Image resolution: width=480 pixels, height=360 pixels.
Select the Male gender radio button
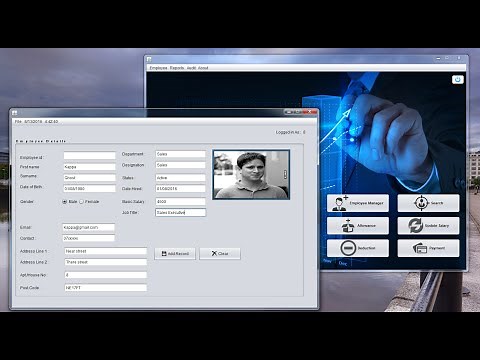65,202
